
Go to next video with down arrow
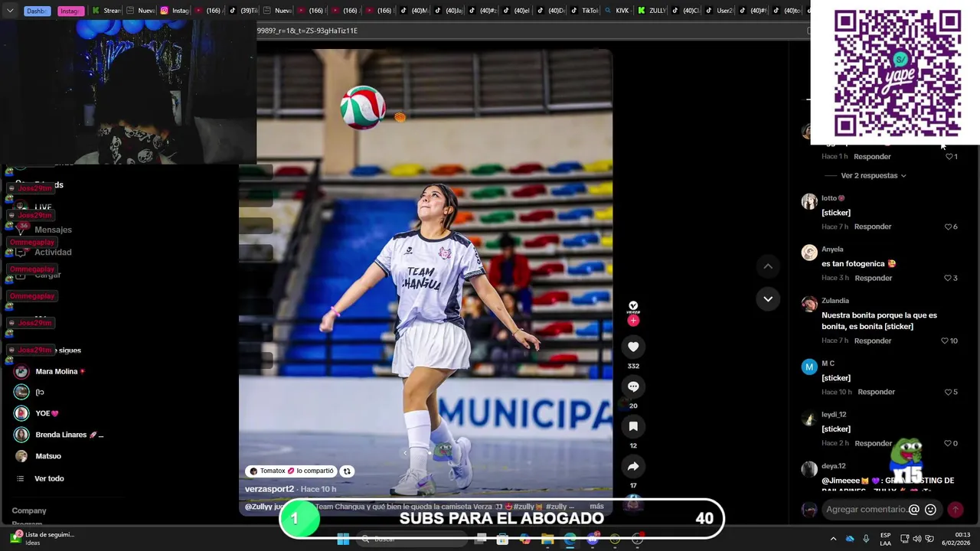768,298
